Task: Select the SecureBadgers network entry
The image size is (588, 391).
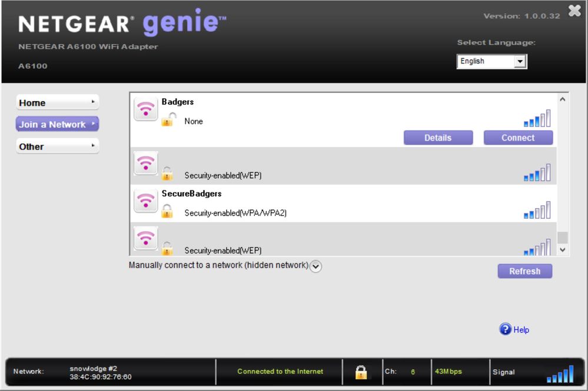Action: tap(343, 203)
